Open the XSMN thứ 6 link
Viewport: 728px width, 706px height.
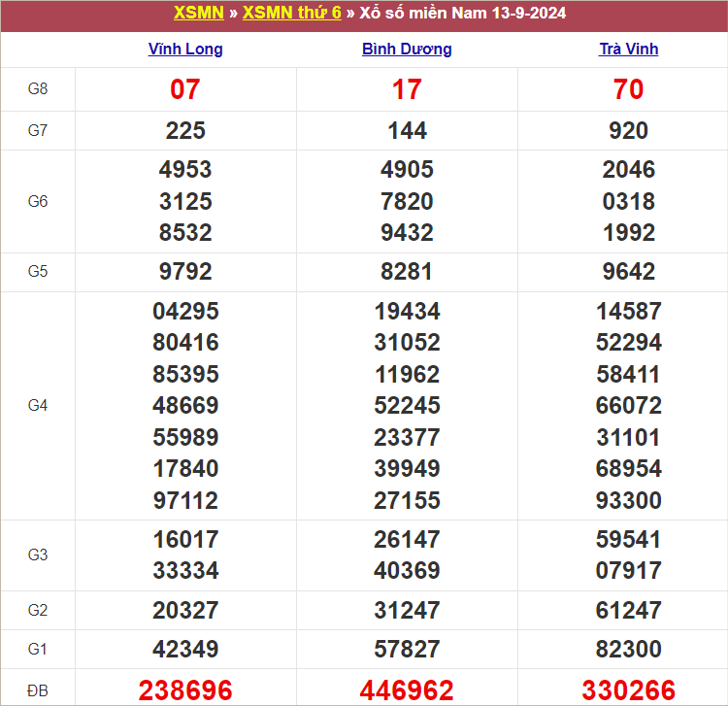(x=291, y=13)
